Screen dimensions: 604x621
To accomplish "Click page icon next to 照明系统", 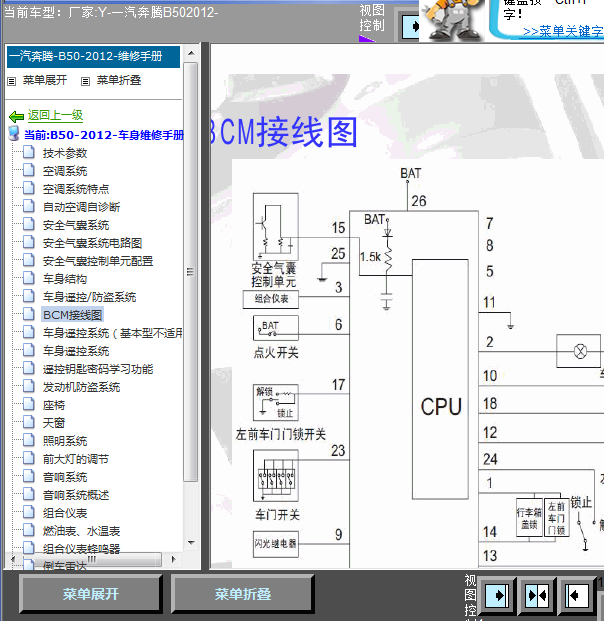I will (29, 440).
